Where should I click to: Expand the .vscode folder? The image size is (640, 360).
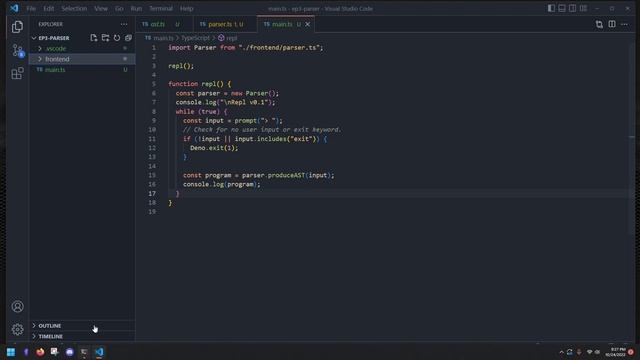pos(82,49)
